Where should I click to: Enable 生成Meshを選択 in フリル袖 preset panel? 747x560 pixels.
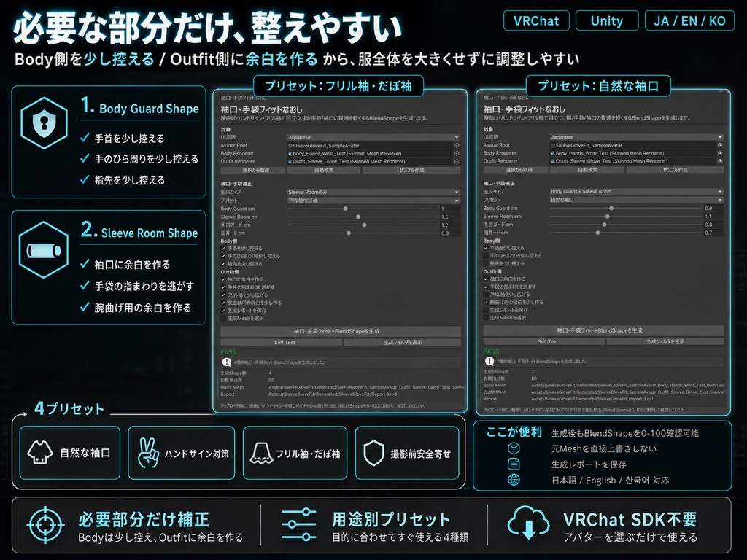(x=223, y=318)
